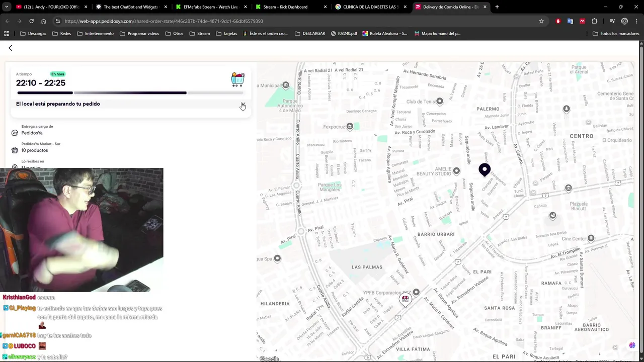Viewport: 644px width, 362px height.
Task: Open a new browser tab
Action: pyautogui.click(x=497, y=7)
